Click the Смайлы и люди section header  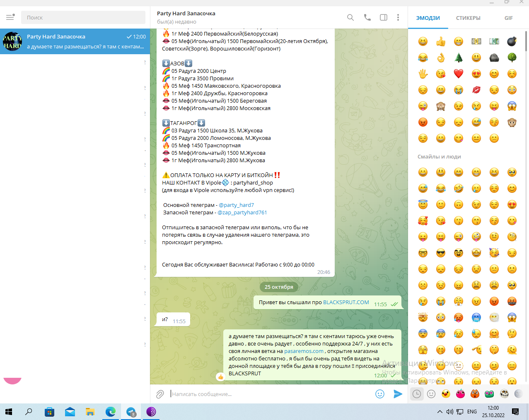(x=439, y=156)
